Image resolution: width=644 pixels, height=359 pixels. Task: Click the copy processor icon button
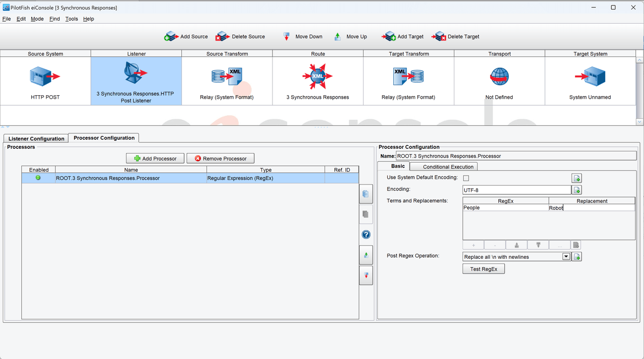click(366, 194)
